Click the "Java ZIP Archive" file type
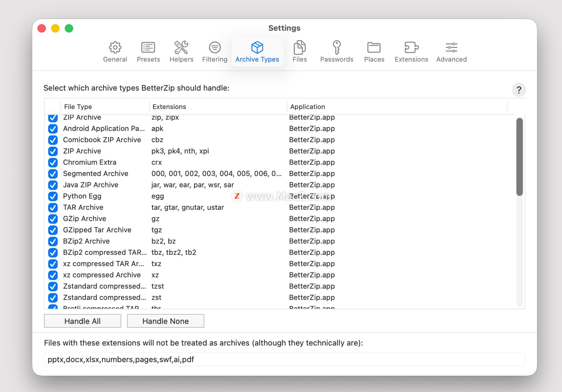 tap(91, 185)
